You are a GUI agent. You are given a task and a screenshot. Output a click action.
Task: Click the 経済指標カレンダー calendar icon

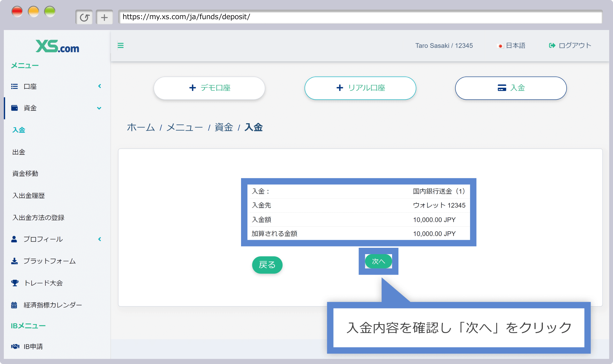tap(14, 305)
